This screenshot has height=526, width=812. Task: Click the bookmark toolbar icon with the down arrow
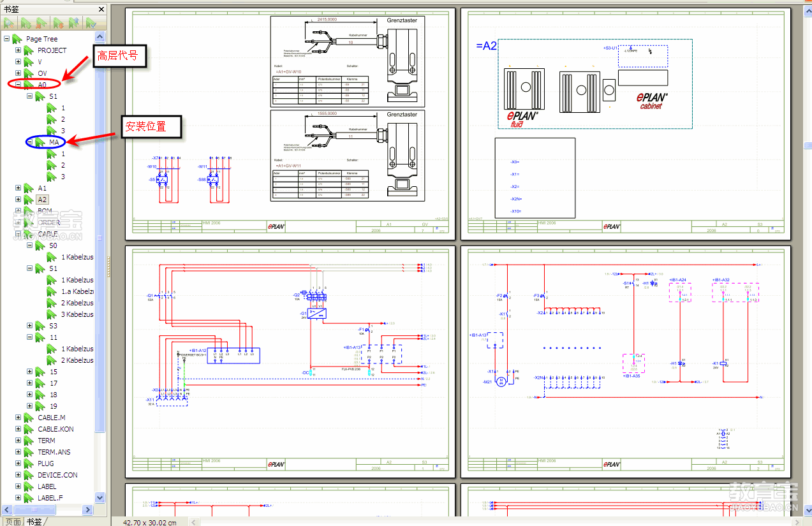(59, 23)
